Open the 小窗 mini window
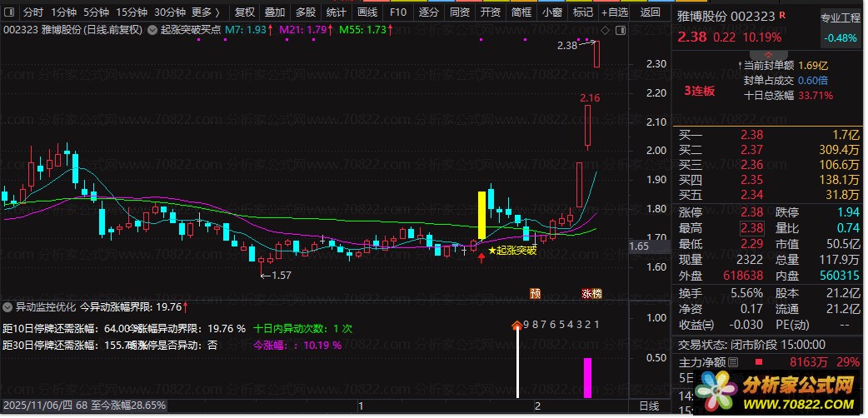This screenshot has width=868, height=418. [552, 12]
